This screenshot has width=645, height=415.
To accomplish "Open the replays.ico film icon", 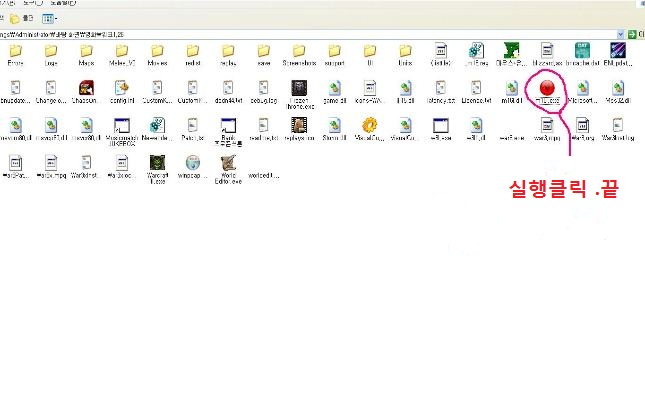I will tap(299, 126).
